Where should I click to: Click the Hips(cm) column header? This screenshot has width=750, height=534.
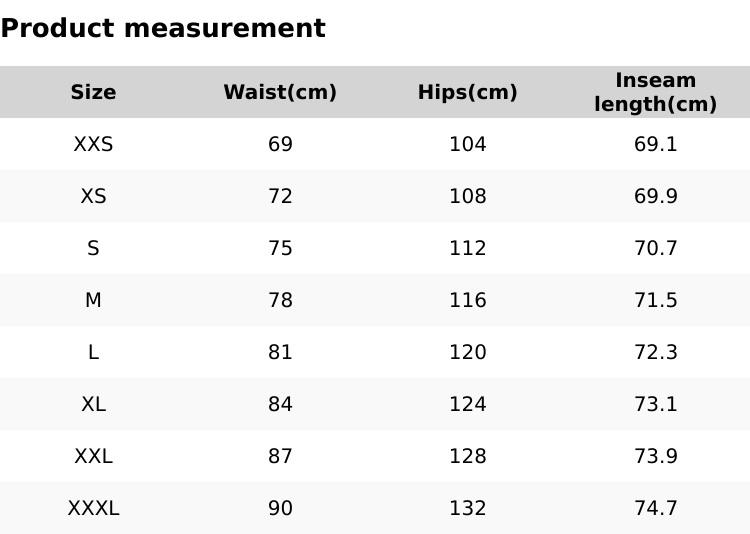467,93
